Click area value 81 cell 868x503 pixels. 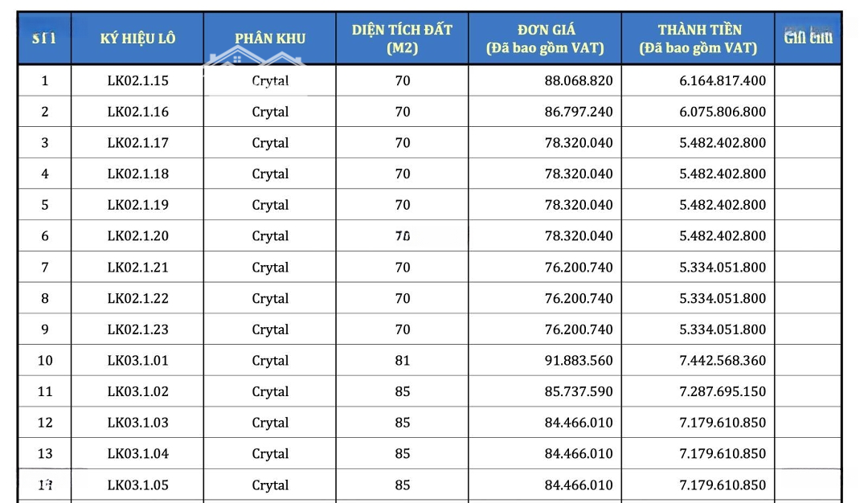coord(402,360)
